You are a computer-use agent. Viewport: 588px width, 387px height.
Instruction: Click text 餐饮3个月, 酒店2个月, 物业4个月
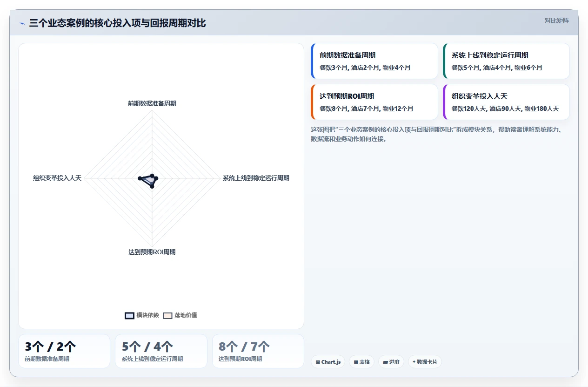[365, 68]
